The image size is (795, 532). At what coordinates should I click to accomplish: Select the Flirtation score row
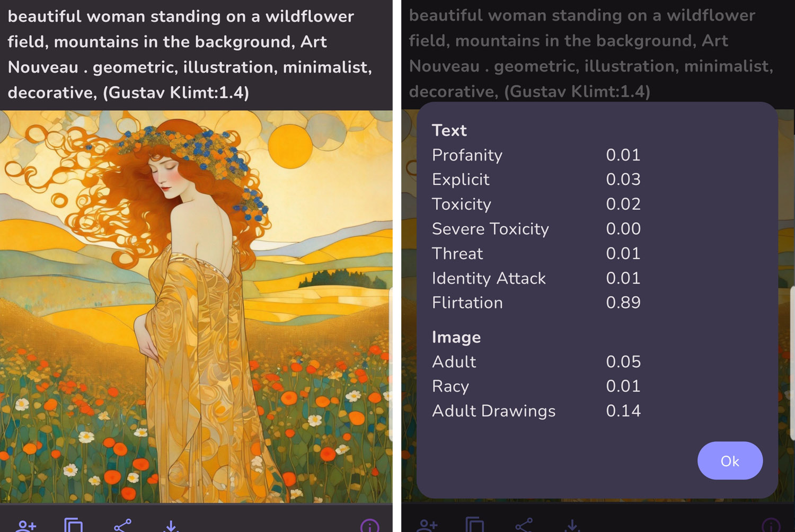click(x=536, y=303)
